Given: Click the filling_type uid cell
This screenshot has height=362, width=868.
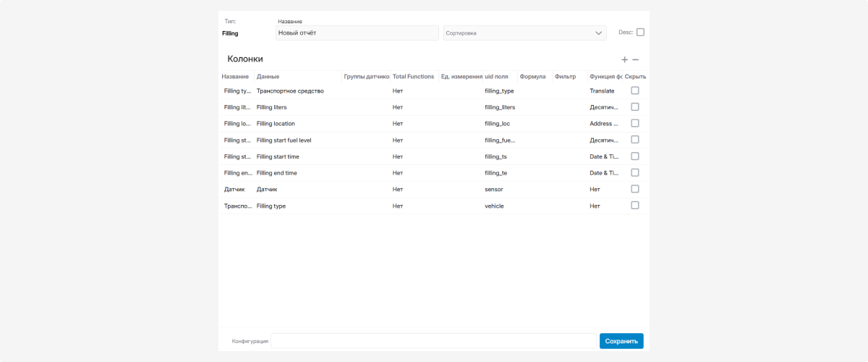Looking at the screenshot, I should coord(499,90).
